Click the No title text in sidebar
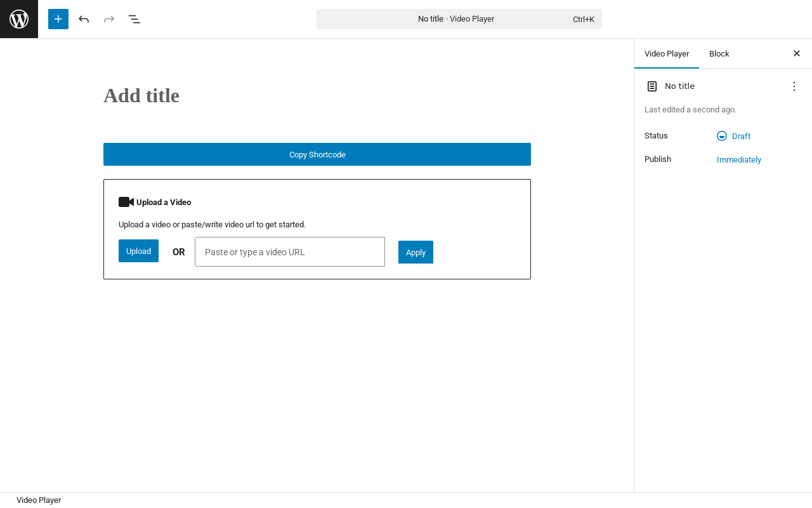812x508 pixels. click(x=679, y=86)
